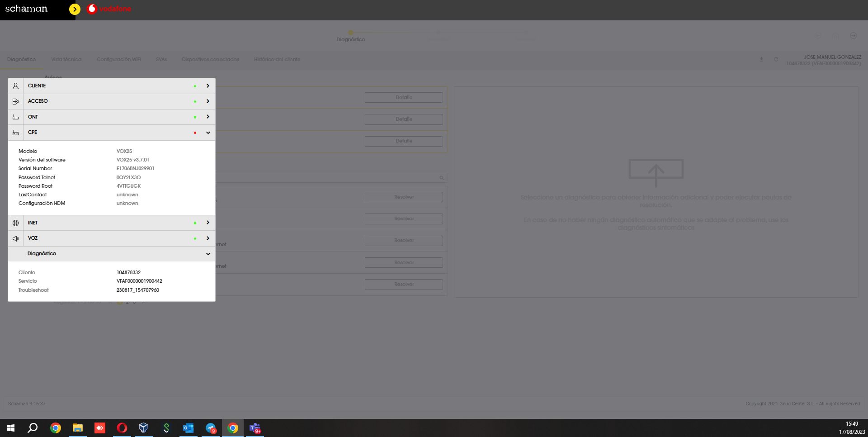The image size is (868, 437).
Task: Click the upload illustration in right panel
Action: 656,173
